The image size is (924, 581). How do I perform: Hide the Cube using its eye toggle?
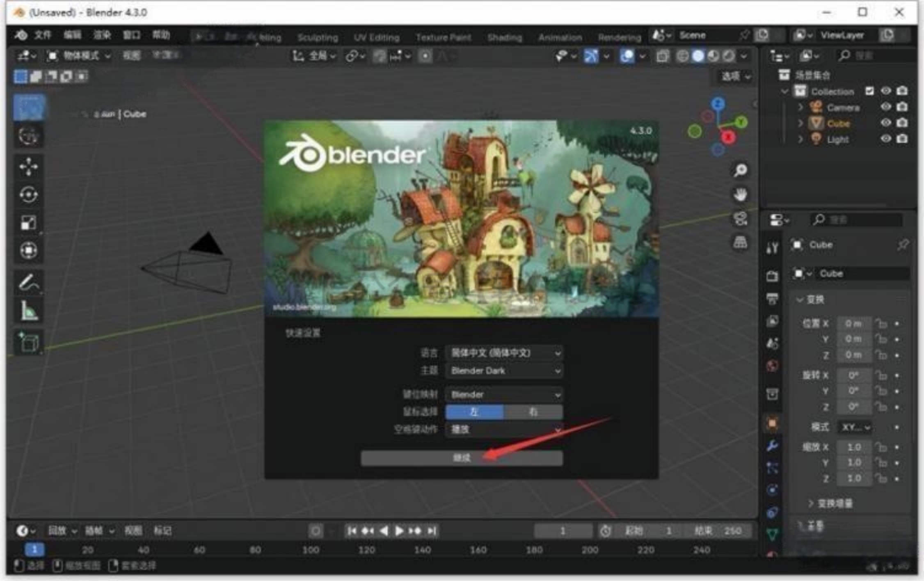click(886, 123)
